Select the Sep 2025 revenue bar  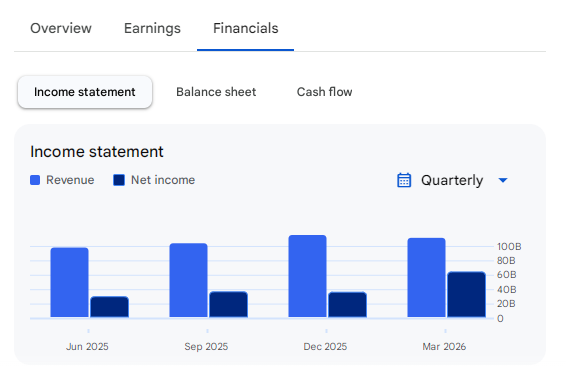click(x=188, y=280)
